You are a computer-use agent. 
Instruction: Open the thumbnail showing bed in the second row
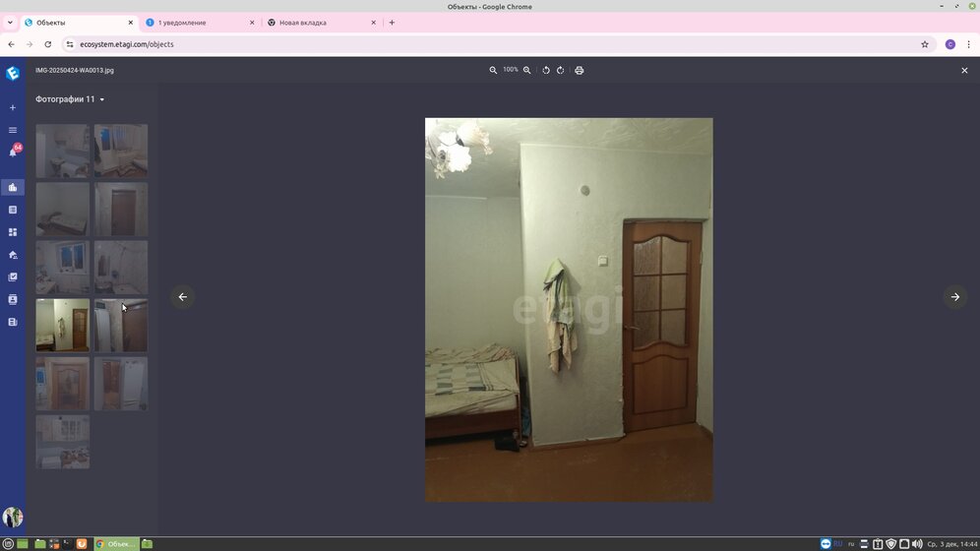pyautogui.click(x=63, y=209)
